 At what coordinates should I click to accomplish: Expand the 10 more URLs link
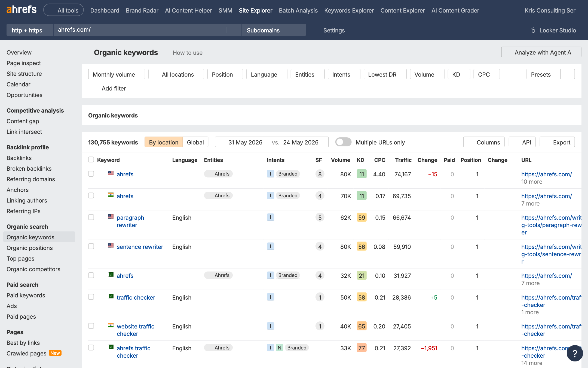tap(532, 182)
